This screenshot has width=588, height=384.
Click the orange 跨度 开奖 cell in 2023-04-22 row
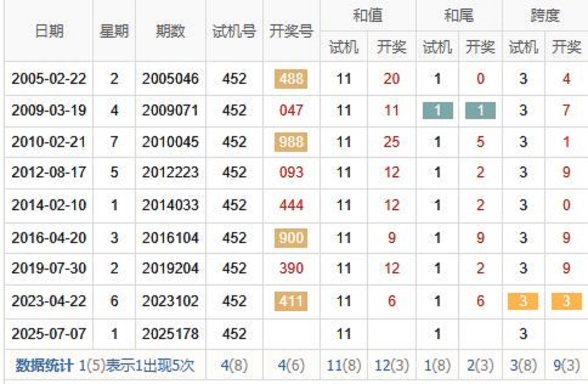(x=566, y=301)
